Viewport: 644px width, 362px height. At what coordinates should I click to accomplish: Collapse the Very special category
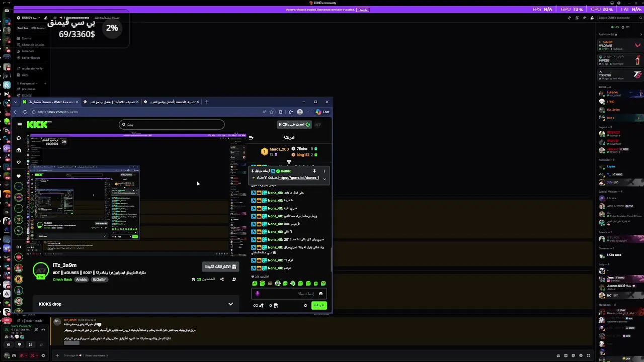click(28, 83)
